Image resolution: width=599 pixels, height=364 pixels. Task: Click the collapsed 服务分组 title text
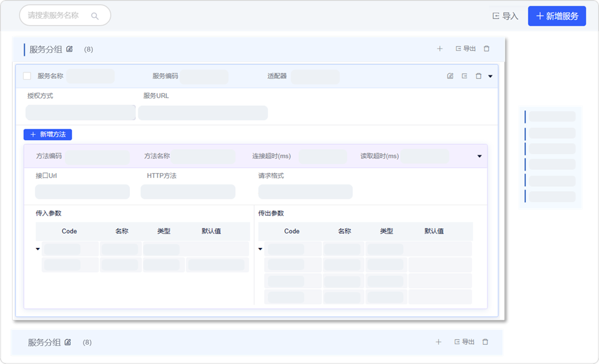44,342
